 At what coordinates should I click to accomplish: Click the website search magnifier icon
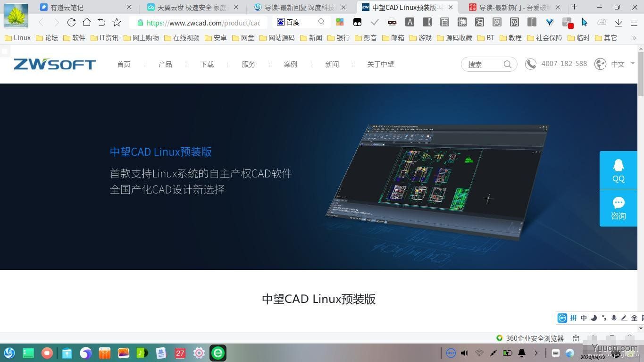tap(507, 65)
